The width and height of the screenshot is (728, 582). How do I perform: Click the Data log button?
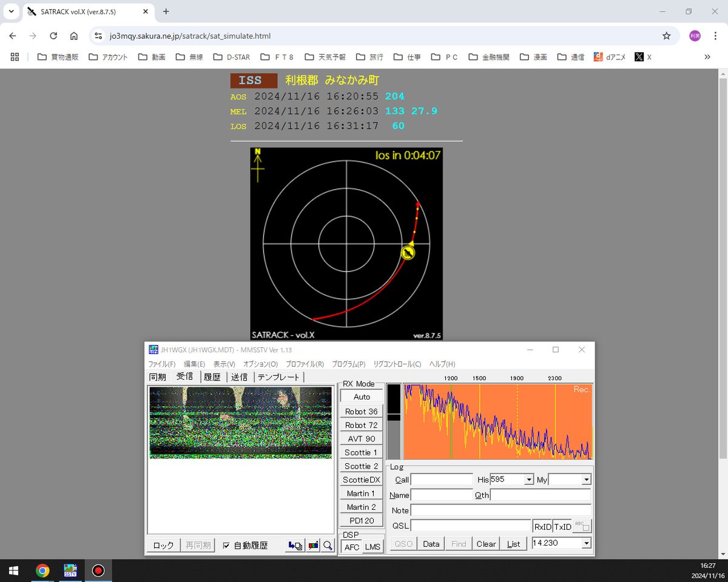[431, 543]
